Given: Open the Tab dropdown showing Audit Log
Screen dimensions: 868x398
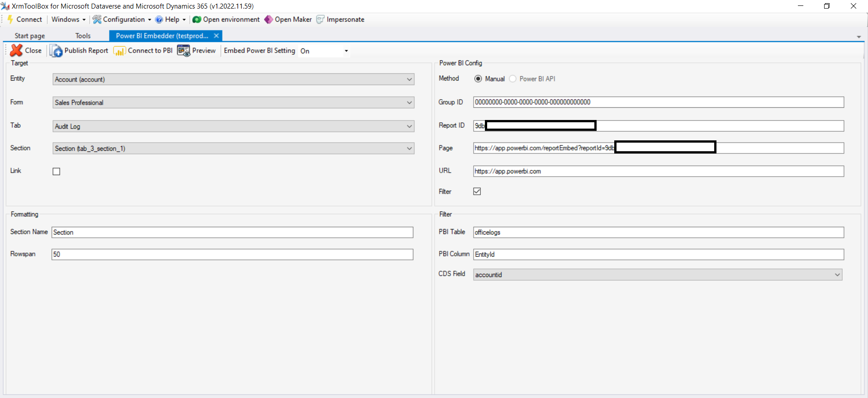Looking at the screenshot, I should point(233,126).
